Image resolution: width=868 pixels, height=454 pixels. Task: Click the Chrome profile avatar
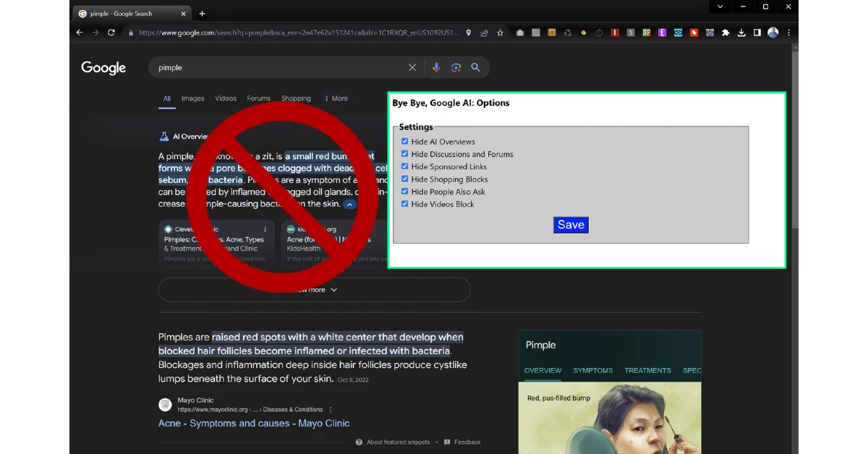tap(773, 33)
